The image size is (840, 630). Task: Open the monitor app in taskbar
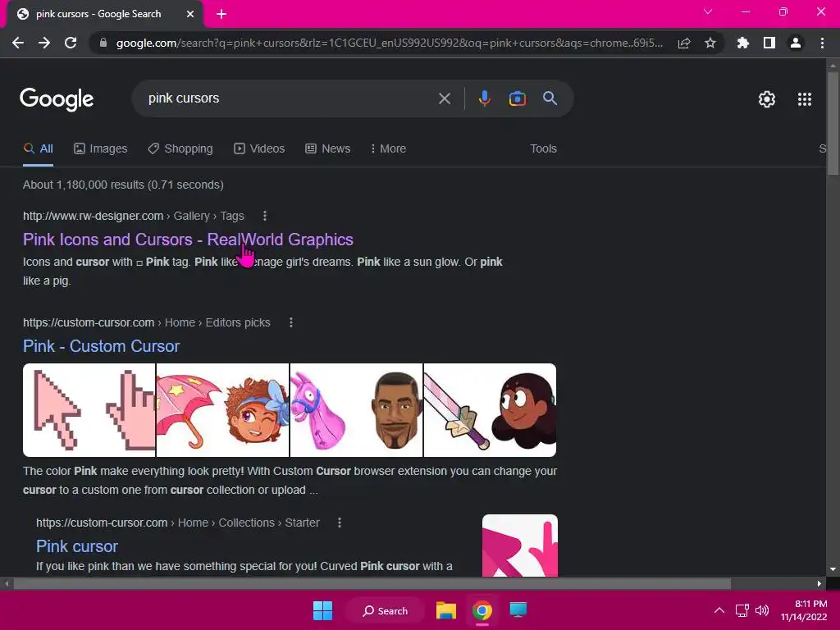pyautogui.click(x=518, y=610)
